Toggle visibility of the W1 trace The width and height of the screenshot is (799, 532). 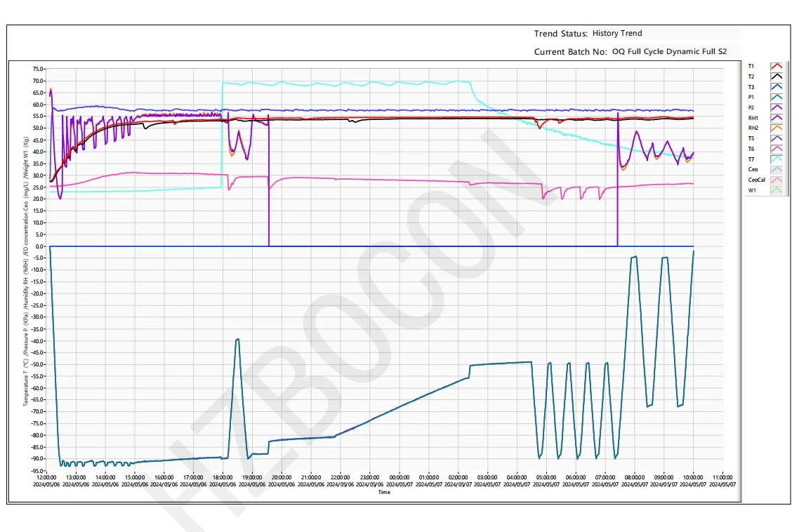[776, 190]
